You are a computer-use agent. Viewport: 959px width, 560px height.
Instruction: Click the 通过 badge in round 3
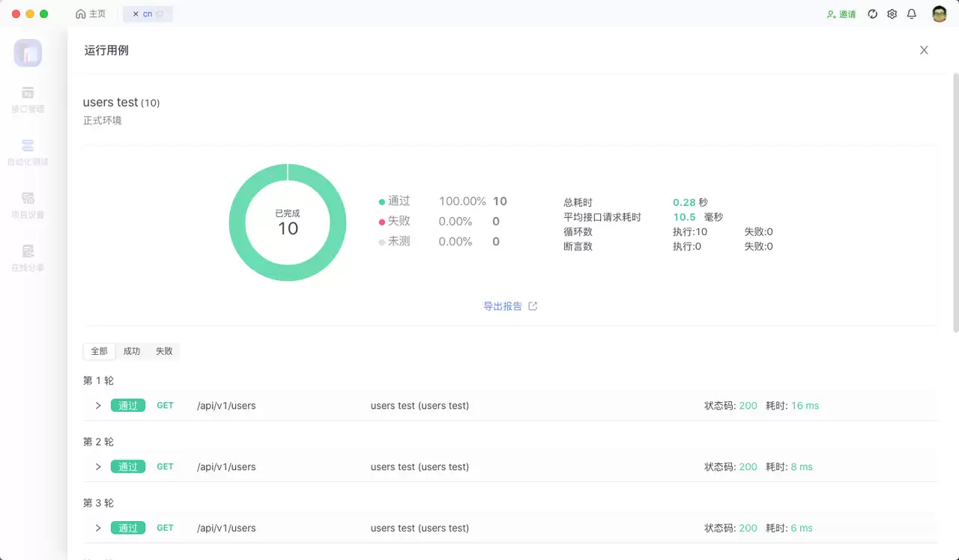pyautogui.click(x=128, y=529)
